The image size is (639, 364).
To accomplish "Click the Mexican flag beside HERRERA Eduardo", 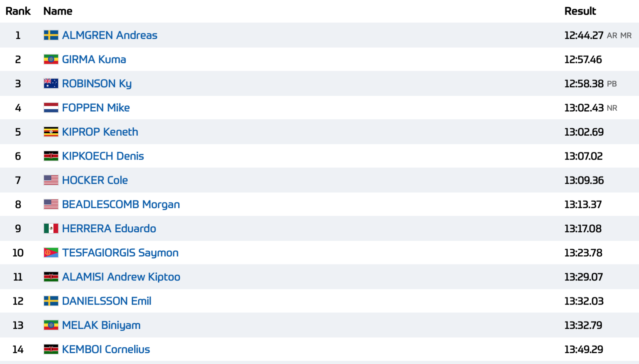I will (x=51, y=229).
